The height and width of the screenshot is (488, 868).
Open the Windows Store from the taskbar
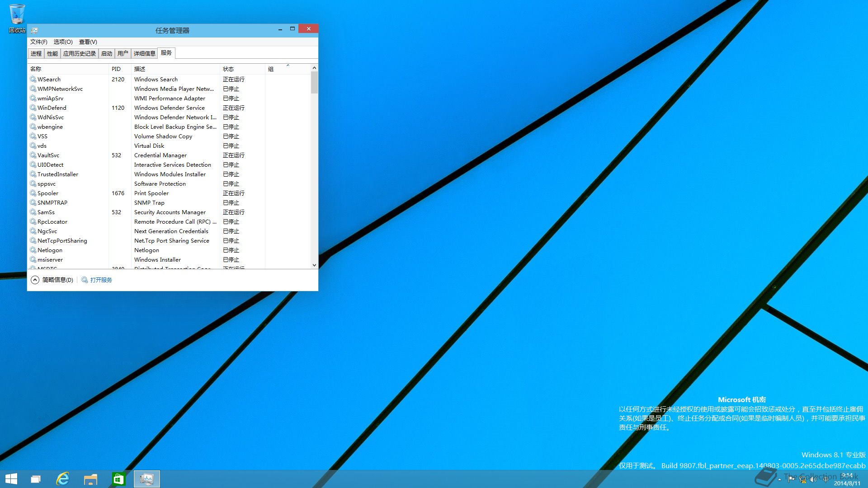coord(118,479)
